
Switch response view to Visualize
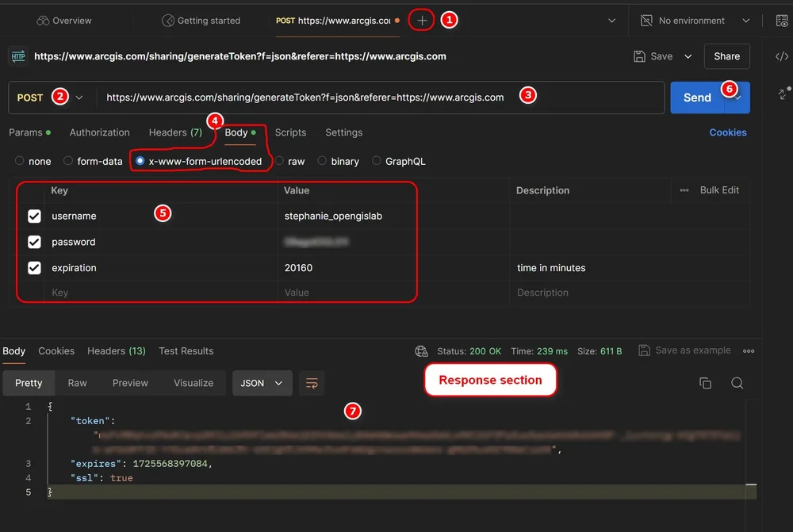pyautogui.click(x=193, y=383)
